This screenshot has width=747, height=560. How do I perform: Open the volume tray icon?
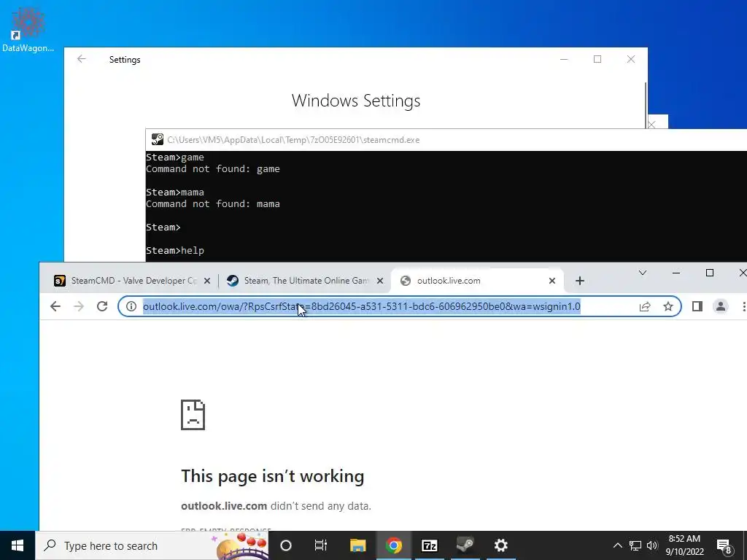(x=652, y=545)
